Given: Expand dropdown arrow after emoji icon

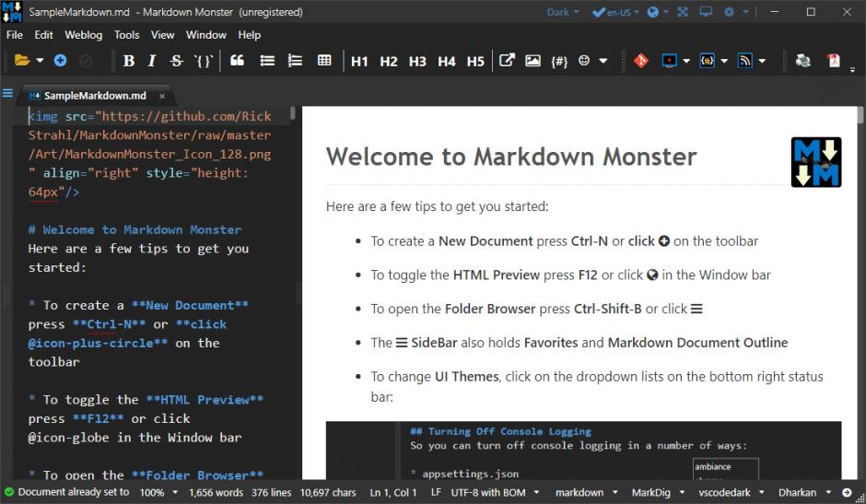Looking at the screenshot, I should click(603, 61).
